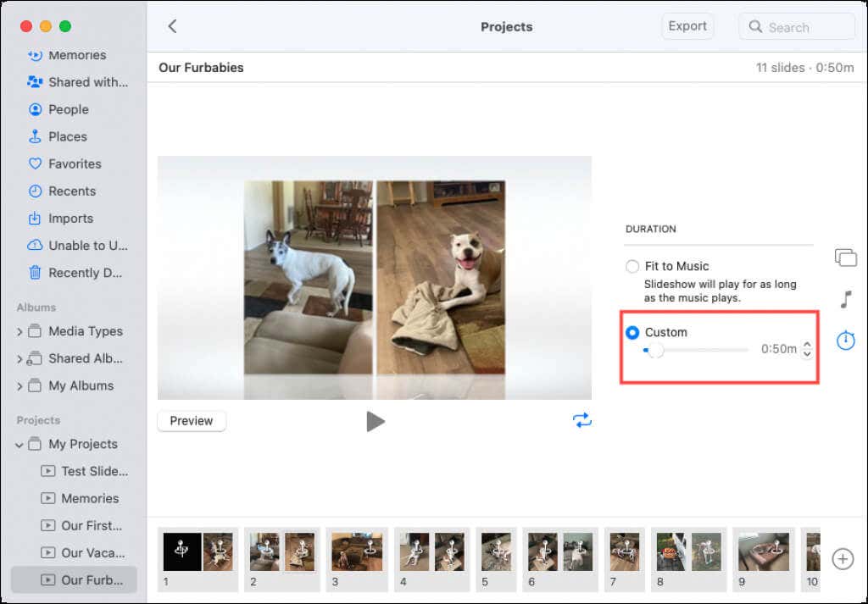Open People in the sidebar
The image size is (868, 604).
pos(75,109)
